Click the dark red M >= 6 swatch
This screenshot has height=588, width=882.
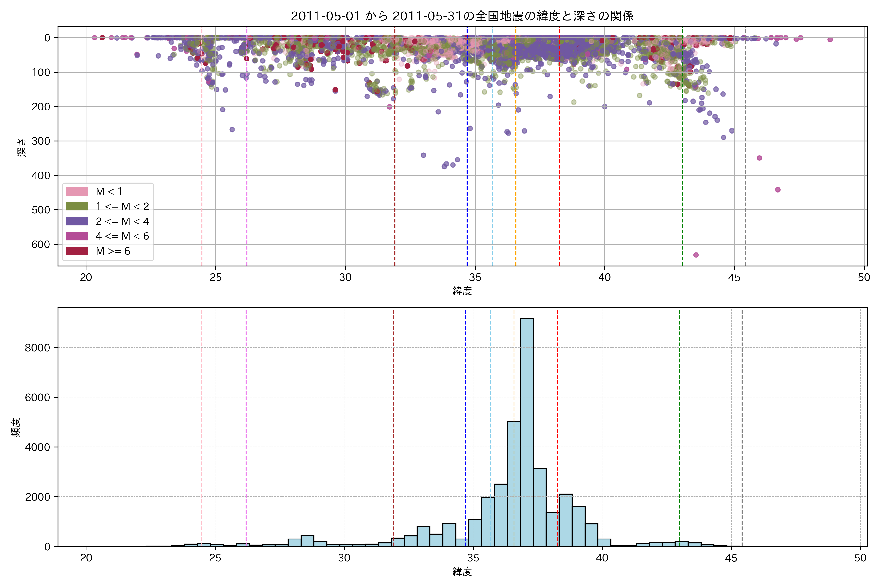coord(77,251)
